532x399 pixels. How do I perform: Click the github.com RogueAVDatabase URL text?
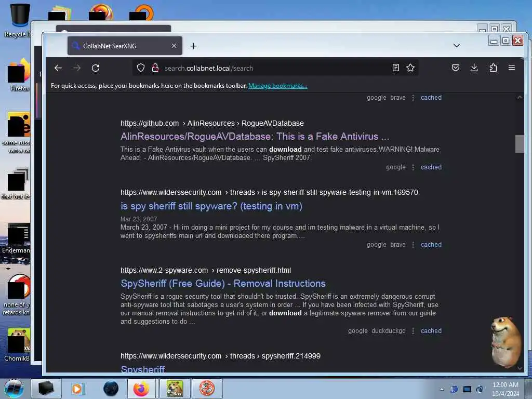point(212,123)
